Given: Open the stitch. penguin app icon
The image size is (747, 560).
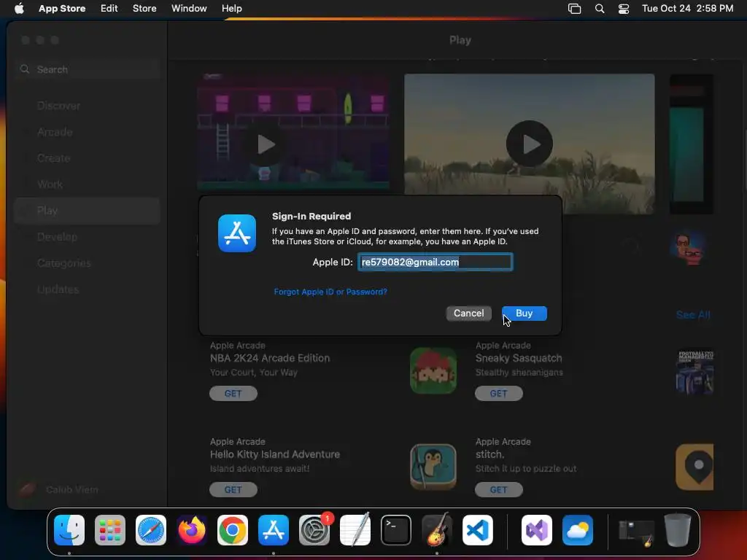Looking at the screenshot, I should [433, 467].
